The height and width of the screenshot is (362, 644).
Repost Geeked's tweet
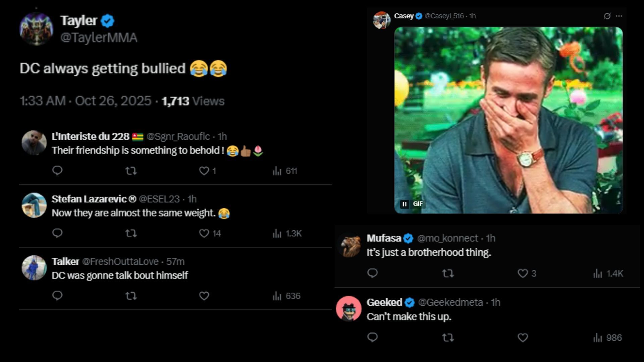[448, 338]
